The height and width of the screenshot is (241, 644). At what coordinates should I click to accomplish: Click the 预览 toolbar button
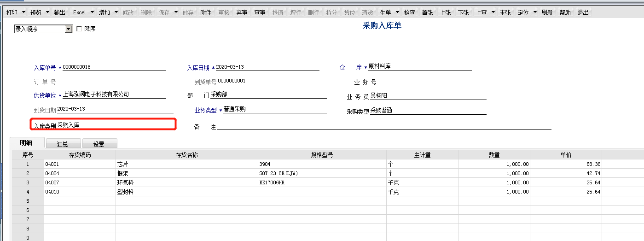(35, 13)
